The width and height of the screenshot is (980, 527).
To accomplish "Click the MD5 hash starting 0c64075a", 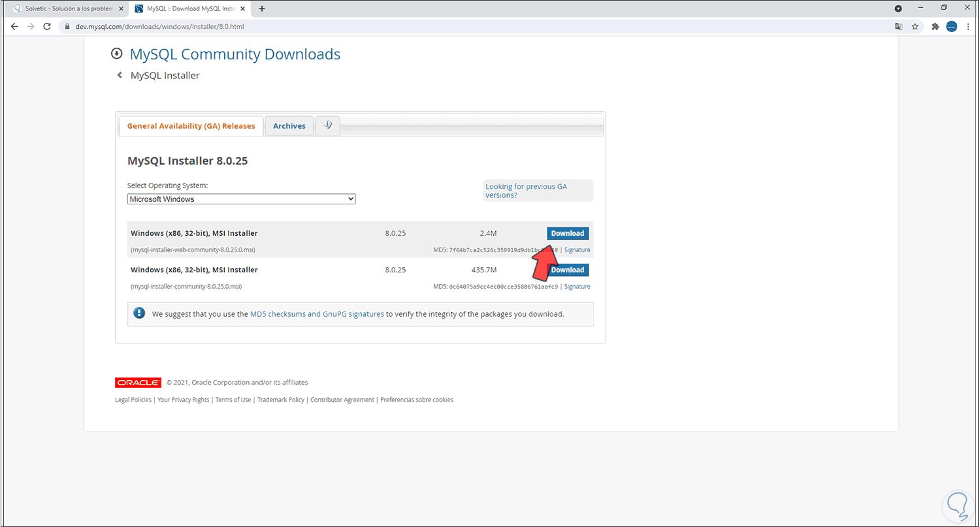I will click(504, 287).
